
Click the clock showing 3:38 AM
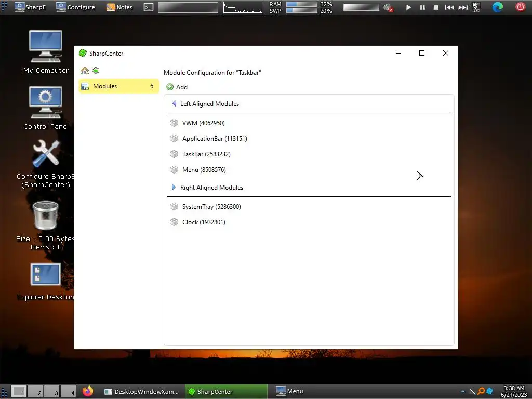click(514, 391)
